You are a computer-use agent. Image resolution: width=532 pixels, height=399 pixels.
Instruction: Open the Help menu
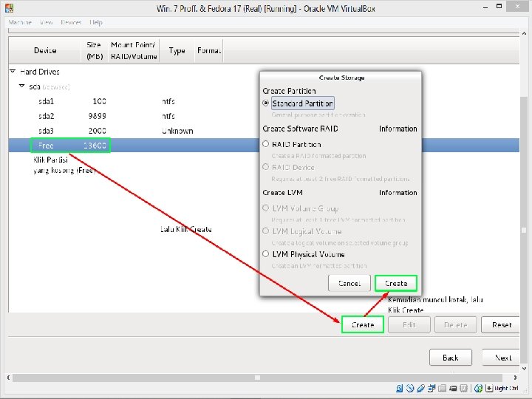coord(95,22)
